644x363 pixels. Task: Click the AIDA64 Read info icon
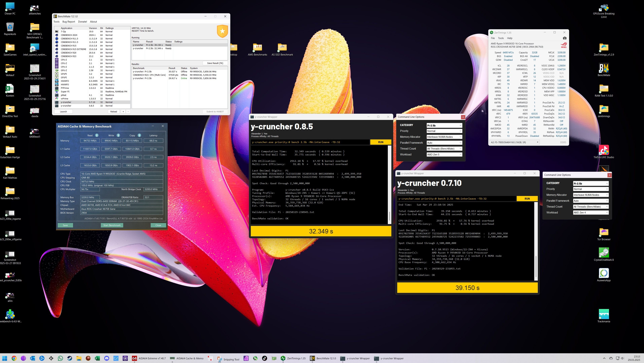[x=97, y=135]
